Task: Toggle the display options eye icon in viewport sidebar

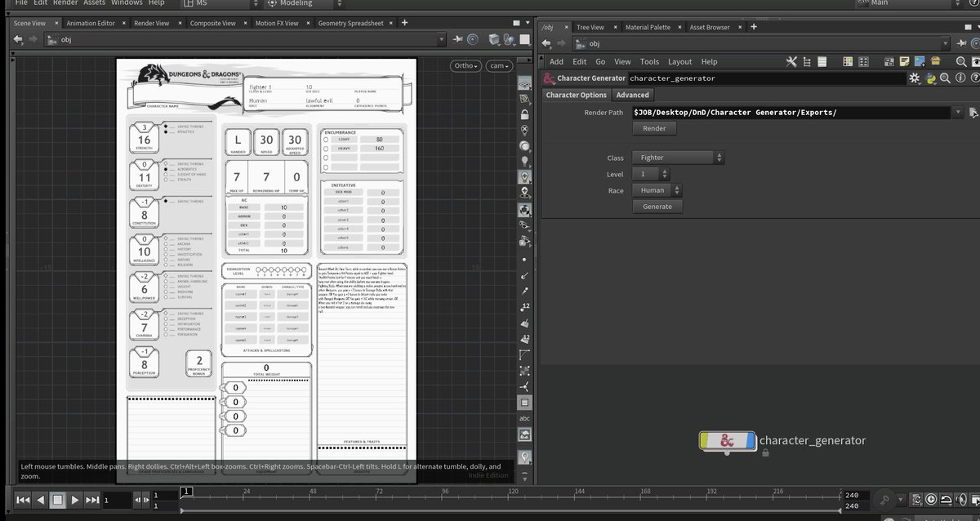Action: click(x=525, y=84)
